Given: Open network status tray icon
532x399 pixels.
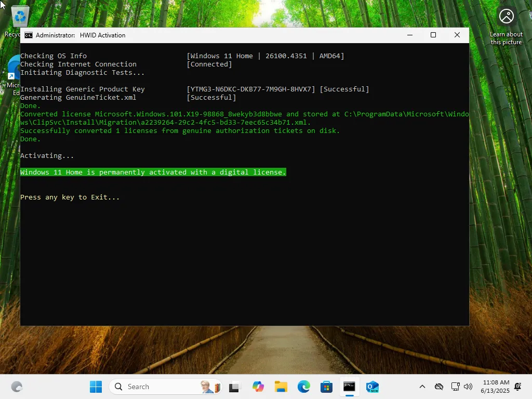Looking at the screenshot, I should coord(455,387).
